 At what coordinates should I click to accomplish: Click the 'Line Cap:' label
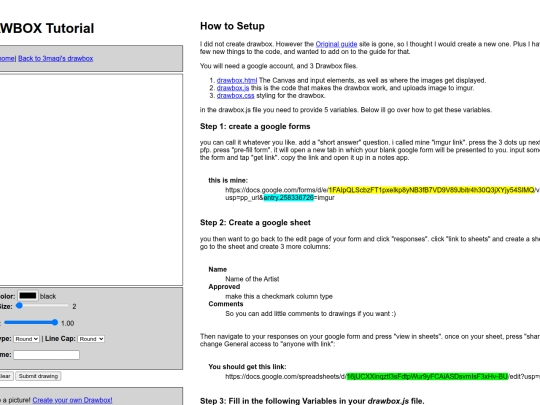tap(60, 339)
